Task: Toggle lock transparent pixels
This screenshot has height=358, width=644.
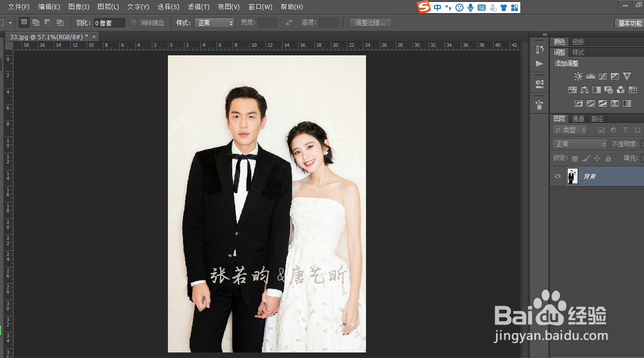Action: point(575,158)
